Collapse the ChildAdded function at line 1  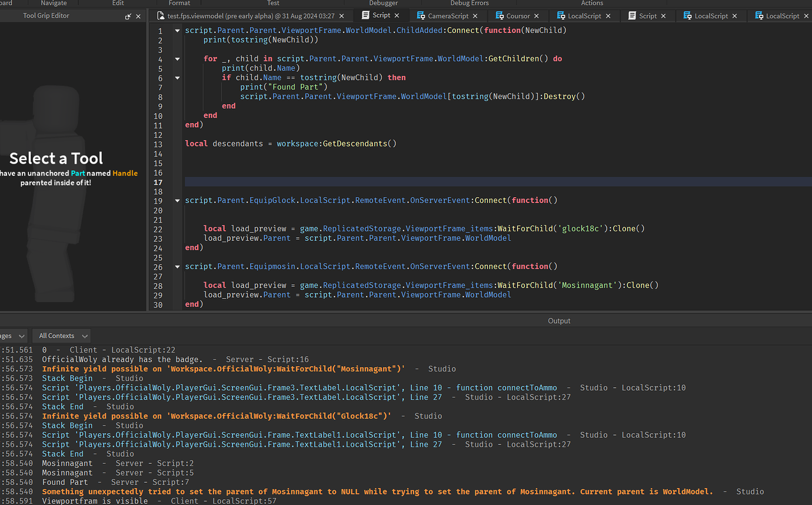(177, 30)
